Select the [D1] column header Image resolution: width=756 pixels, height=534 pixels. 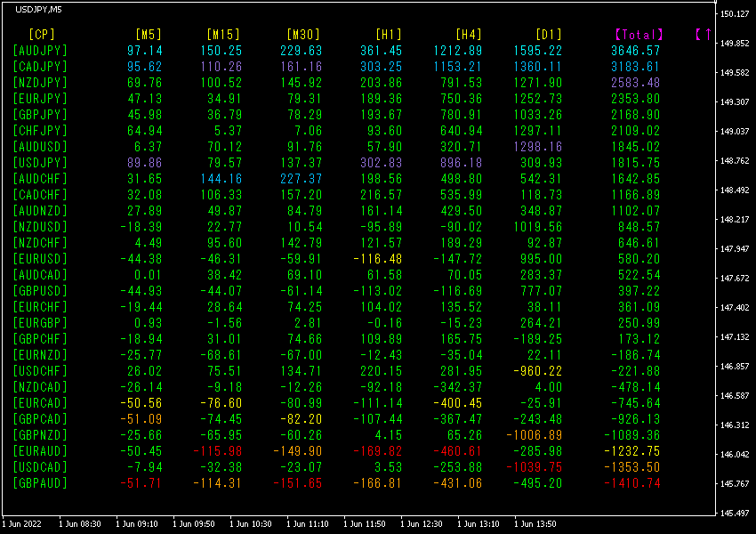549,35
